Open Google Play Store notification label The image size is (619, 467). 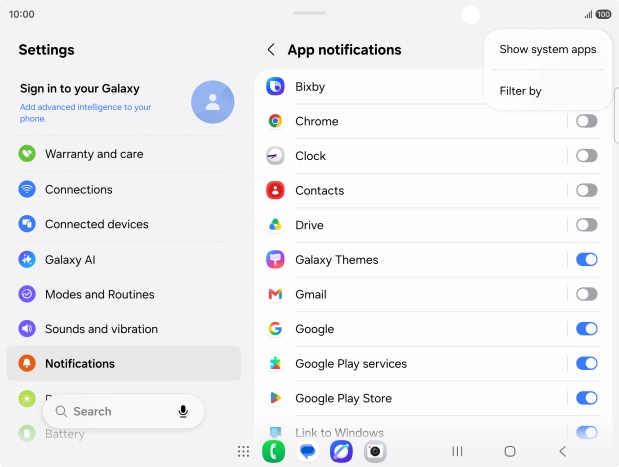pos(343,398)
